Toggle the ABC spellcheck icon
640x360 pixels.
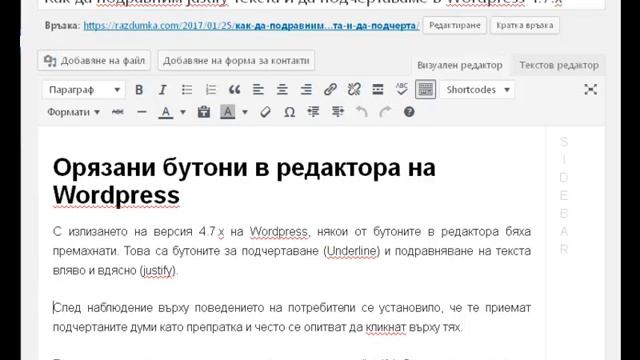click(402, 90)
